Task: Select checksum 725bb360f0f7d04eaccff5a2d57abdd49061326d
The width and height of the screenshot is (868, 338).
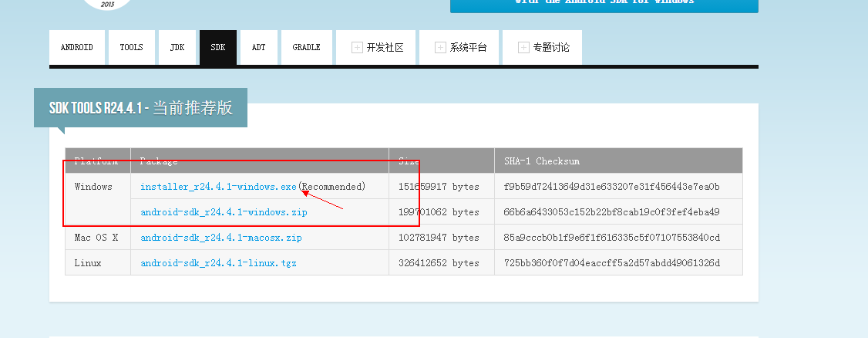Action: [x=612, y=263]
